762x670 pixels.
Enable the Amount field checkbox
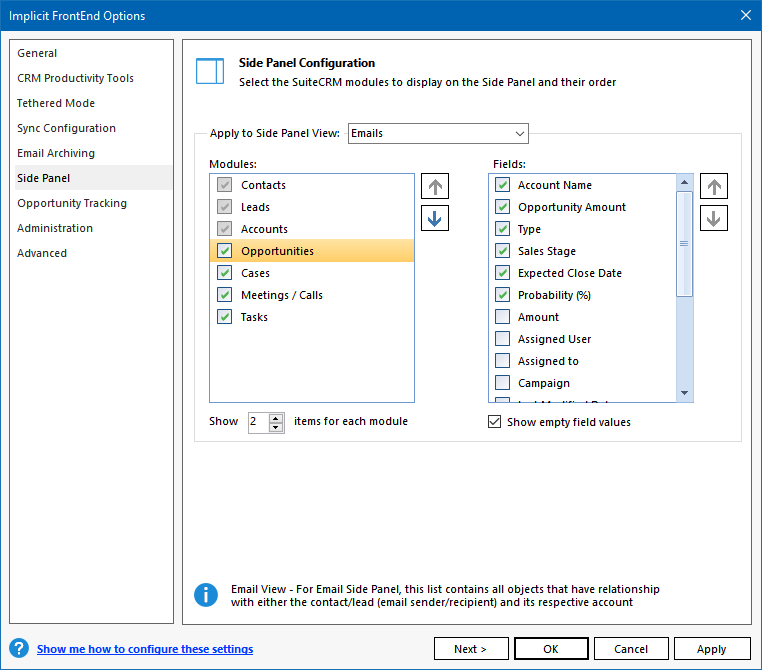click(503, 317)
